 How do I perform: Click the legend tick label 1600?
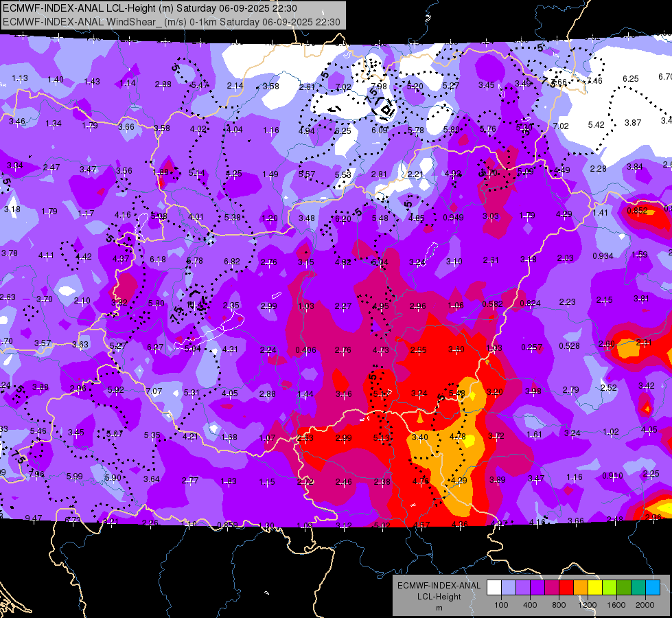pyautogui.click(x=616, y=605)
